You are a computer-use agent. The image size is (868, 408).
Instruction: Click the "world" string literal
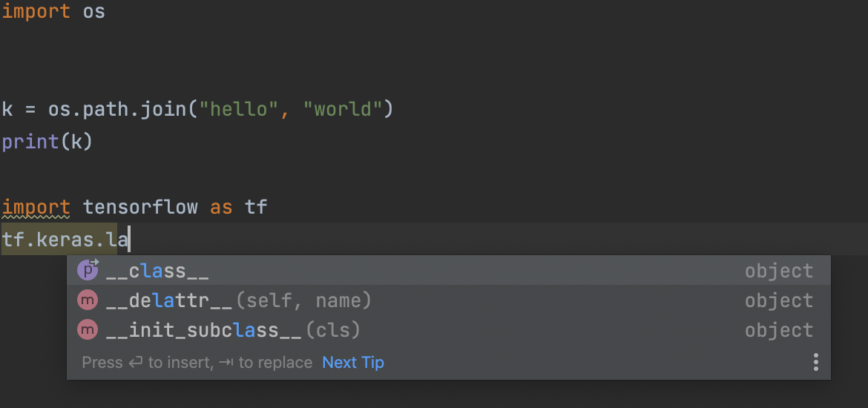[x=343, y=109]
